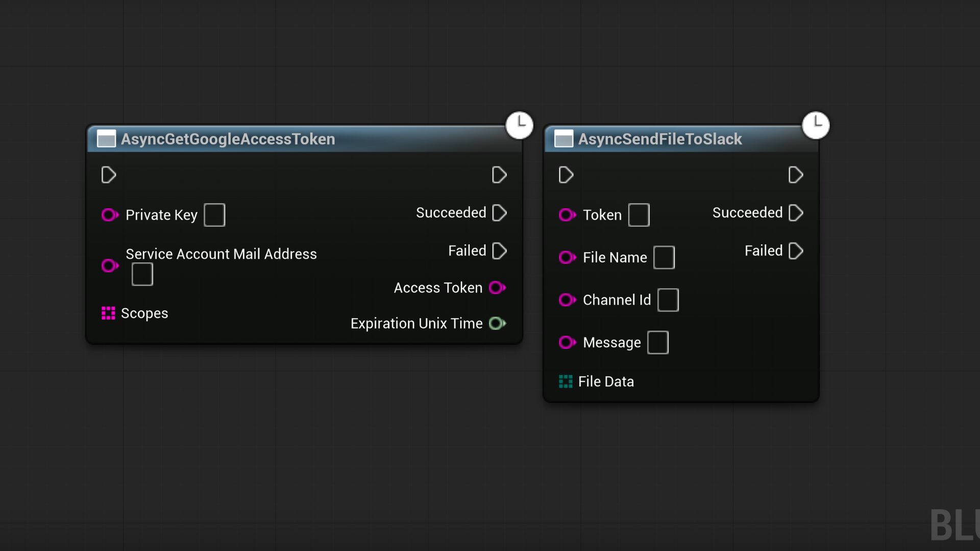Click the Service Account Mail Address pin
Screen dimensions: 980x551
coord(110,265)
